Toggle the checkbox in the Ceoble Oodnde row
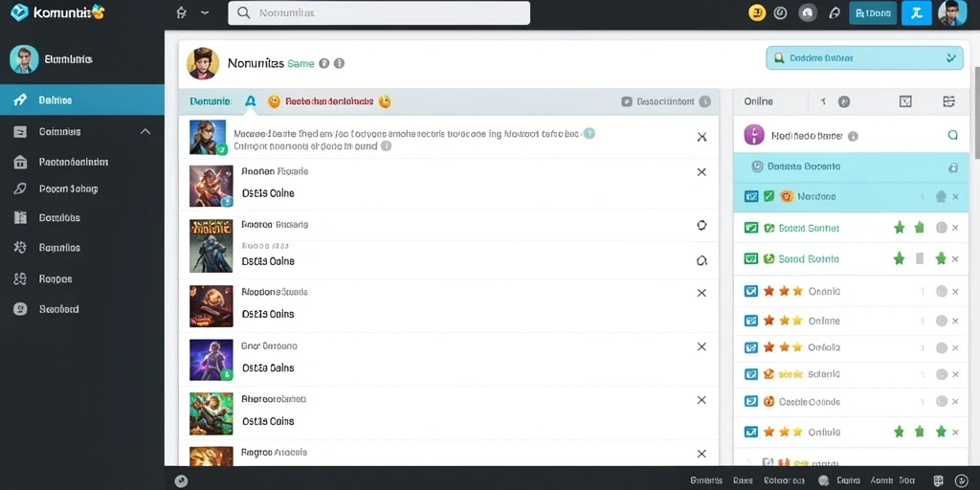This screenshot has height=490, width=980. coord(751,401)
